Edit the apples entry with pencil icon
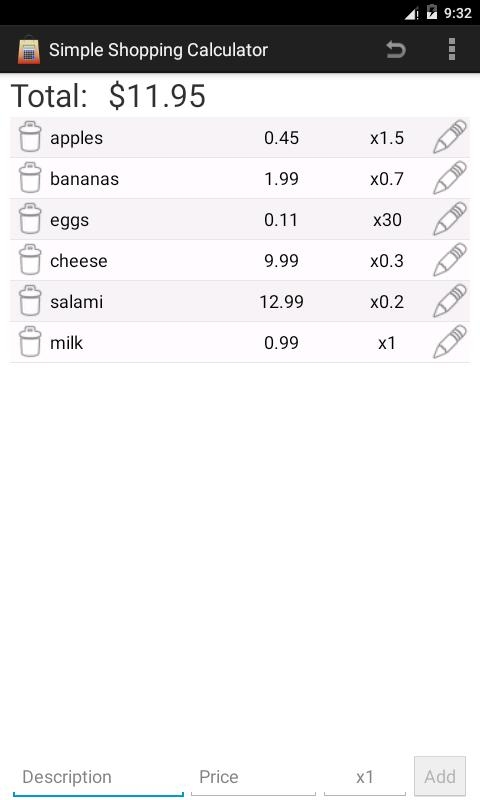Screen dimensions: 480x800 (x=449, y=137)
